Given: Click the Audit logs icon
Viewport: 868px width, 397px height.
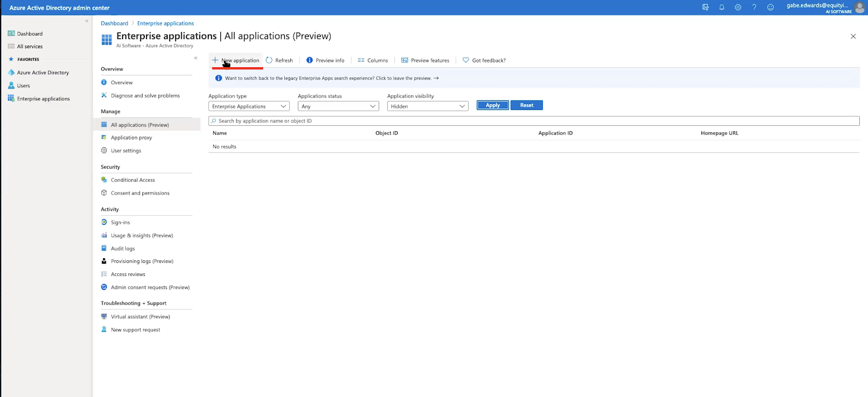Looking at the screenshot, I should 104,248.
